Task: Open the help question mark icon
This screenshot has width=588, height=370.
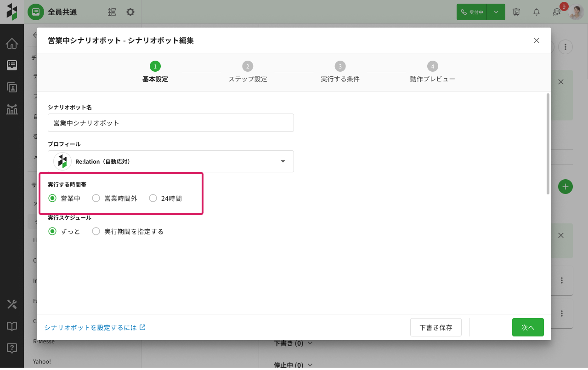Action: click(12, 348)
